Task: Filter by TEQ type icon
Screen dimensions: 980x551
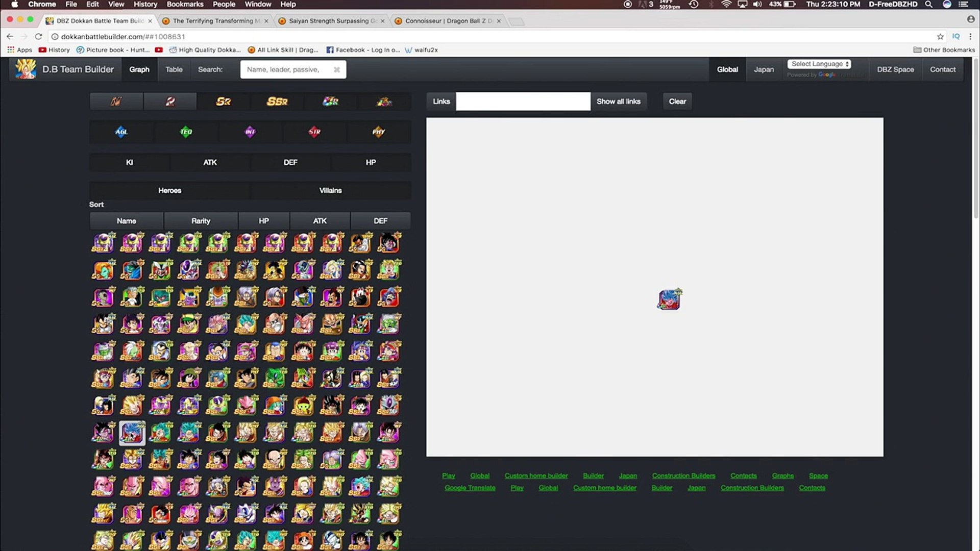Action: (x=186, y=132)
